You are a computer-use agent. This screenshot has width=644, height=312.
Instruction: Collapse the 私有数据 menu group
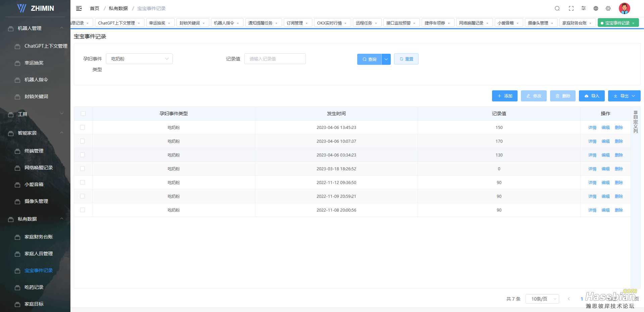[35, 219]
